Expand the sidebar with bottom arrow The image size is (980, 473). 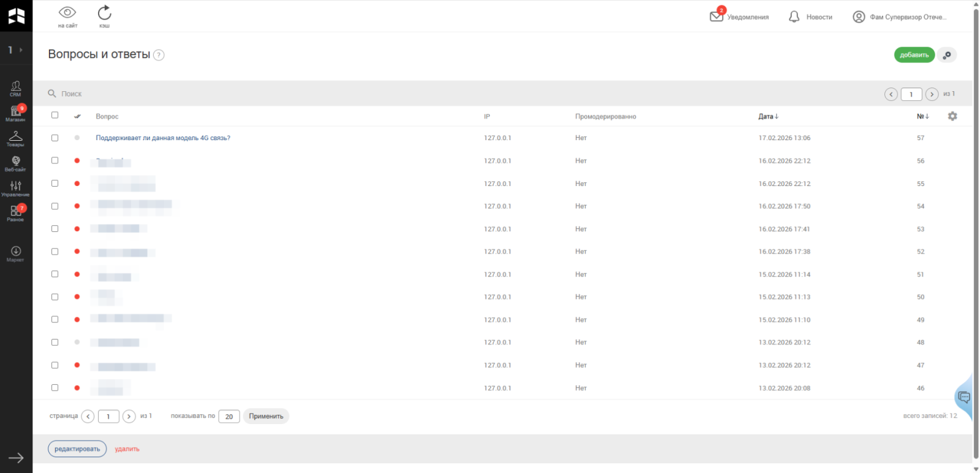(16, 458)
